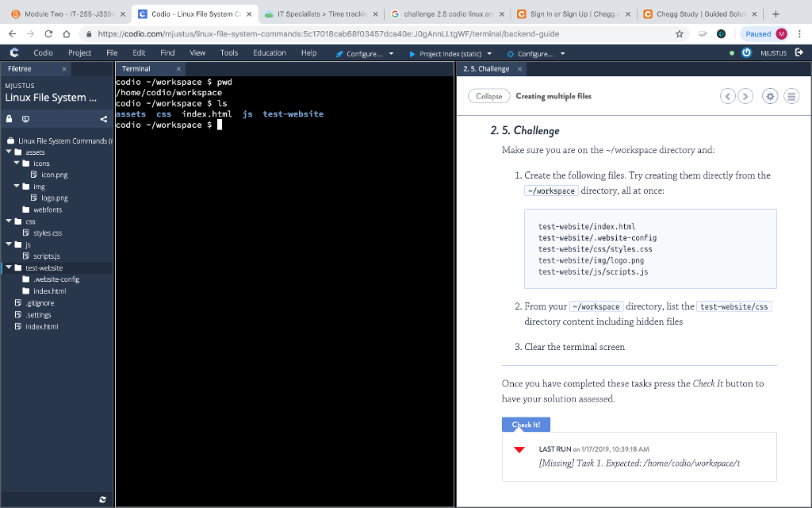This screenshot has width=812, height=508.
Task: Reload the page in Chrome
Action: tap(48, 33)
